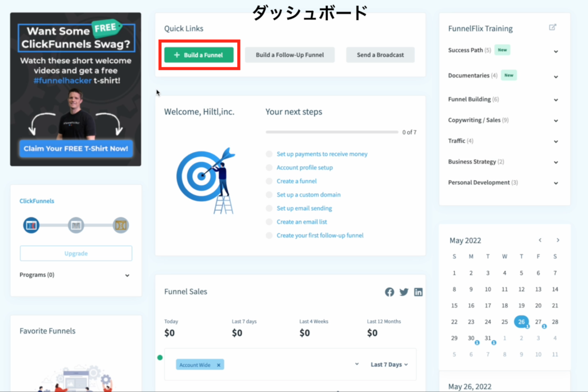Image resolution: width=588 pixels, height=392 pixels.
Task: Share Funnel Sales on Twitter
Action: [404, 292]
